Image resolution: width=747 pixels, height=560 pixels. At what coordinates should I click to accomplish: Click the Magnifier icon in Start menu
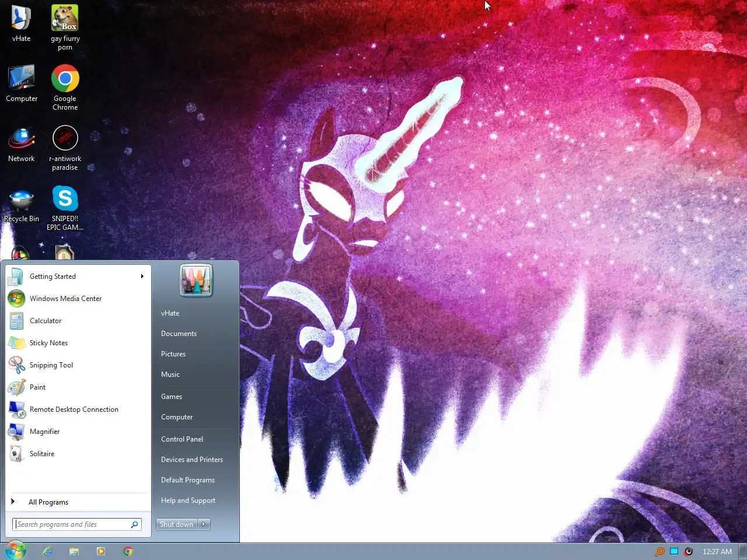pyautogui.click(x=16, y=432)
